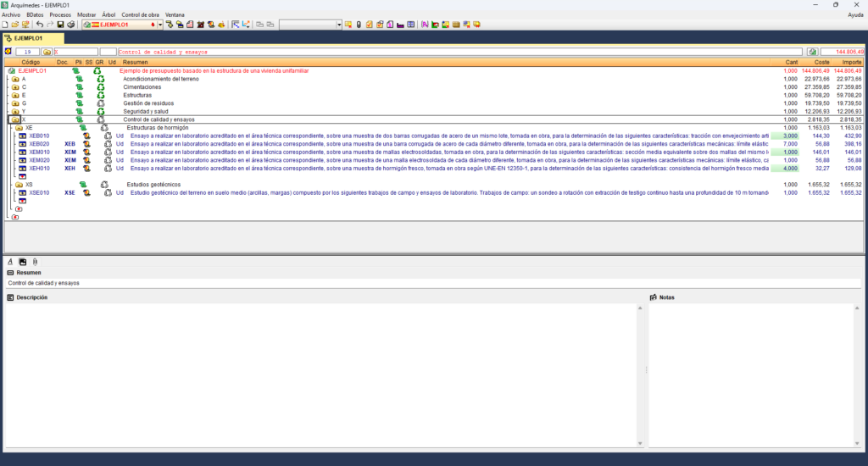Screen dimensions: 868x466
Task: Click inside the Notas text area
Action: 751,374
